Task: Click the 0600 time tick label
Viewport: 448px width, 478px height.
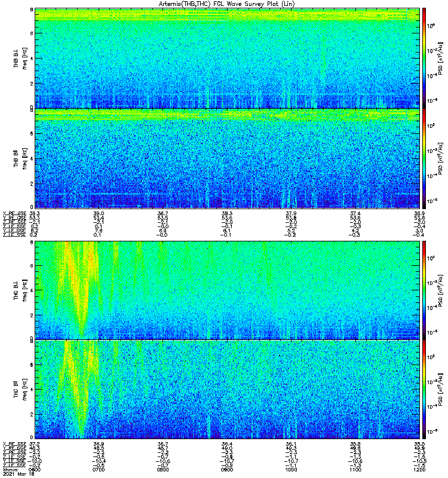Action: tap(35, 470)
